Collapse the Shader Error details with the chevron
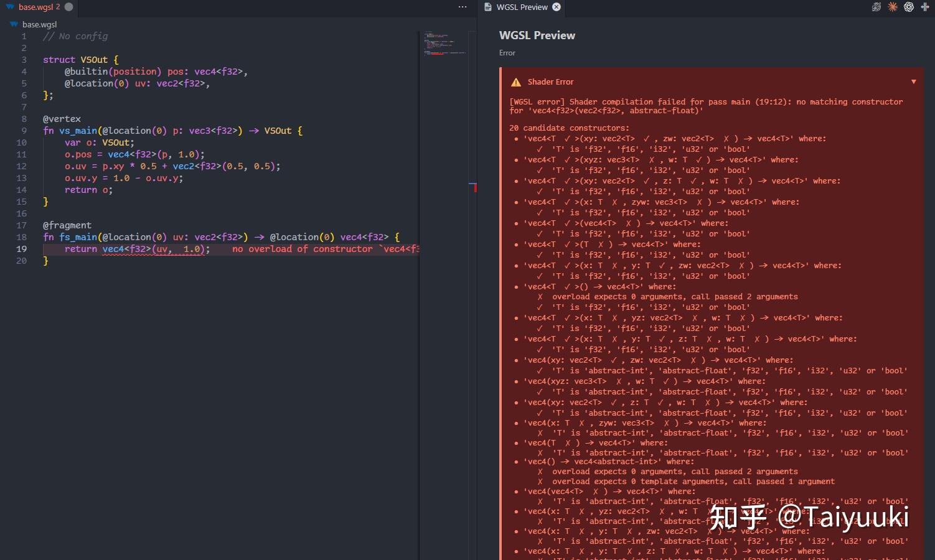Viewport: 935px width, 560px height. point(913,82)
